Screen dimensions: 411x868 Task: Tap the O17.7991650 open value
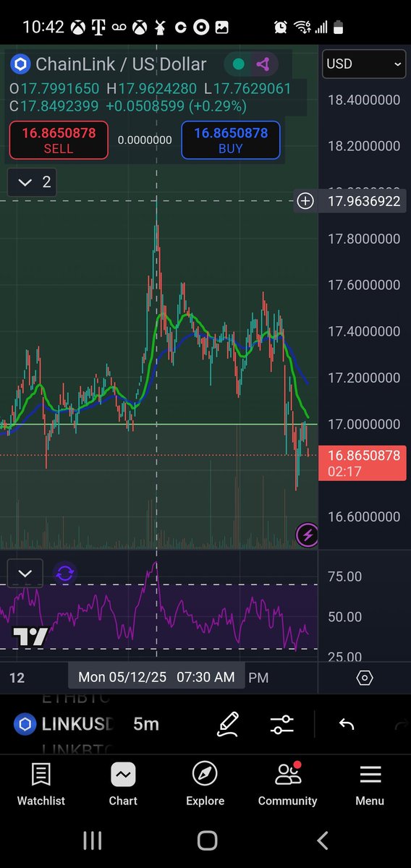click(54, 88)
